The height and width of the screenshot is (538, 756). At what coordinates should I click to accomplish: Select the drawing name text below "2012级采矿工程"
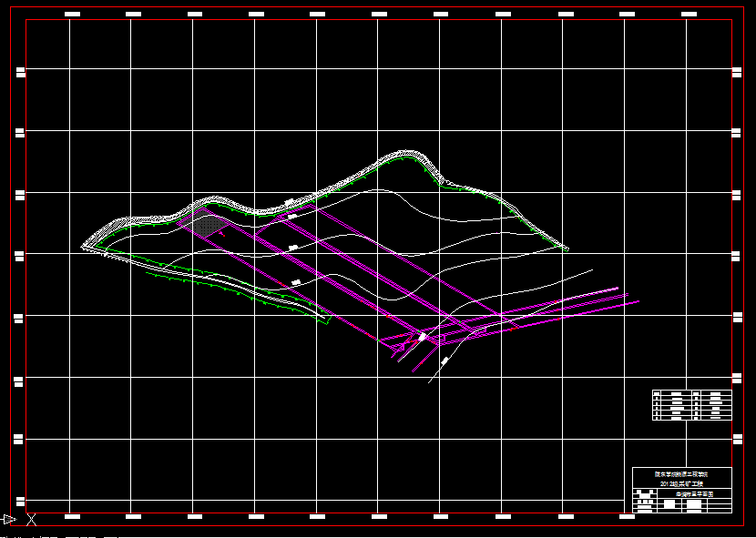coord(694,494)
